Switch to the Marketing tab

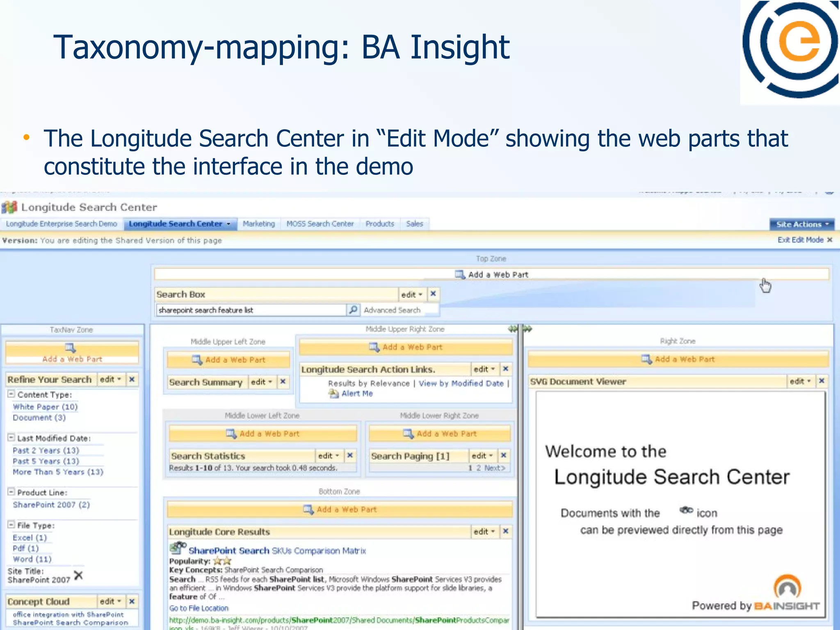[x=259, y=224]
